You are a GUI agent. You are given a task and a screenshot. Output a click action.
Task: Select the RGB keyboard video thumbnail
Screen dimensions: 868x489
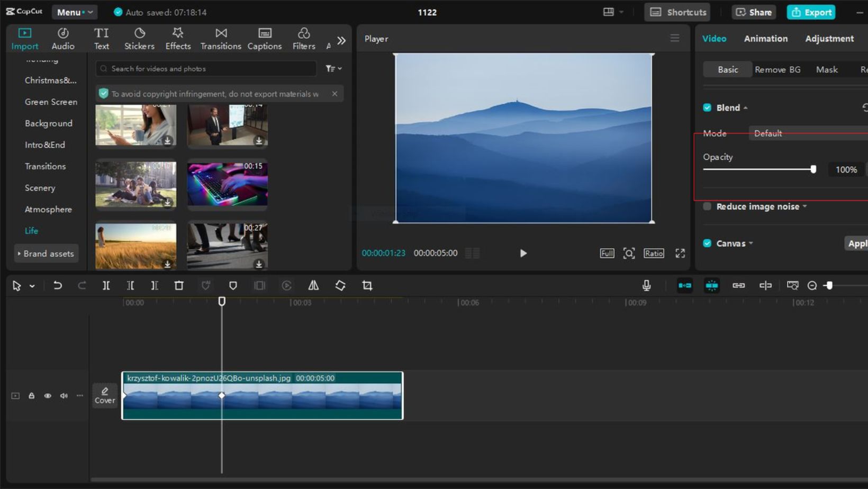[228, 184]
